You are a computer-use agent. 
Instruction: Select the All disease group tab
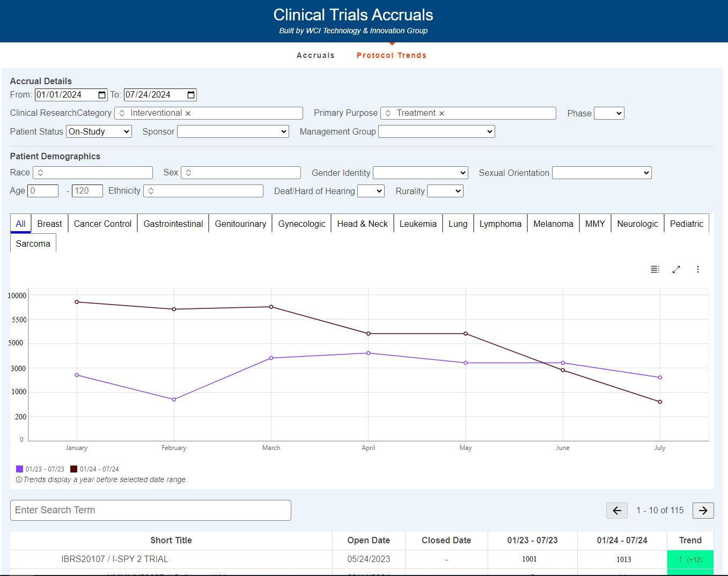(20, 224)
